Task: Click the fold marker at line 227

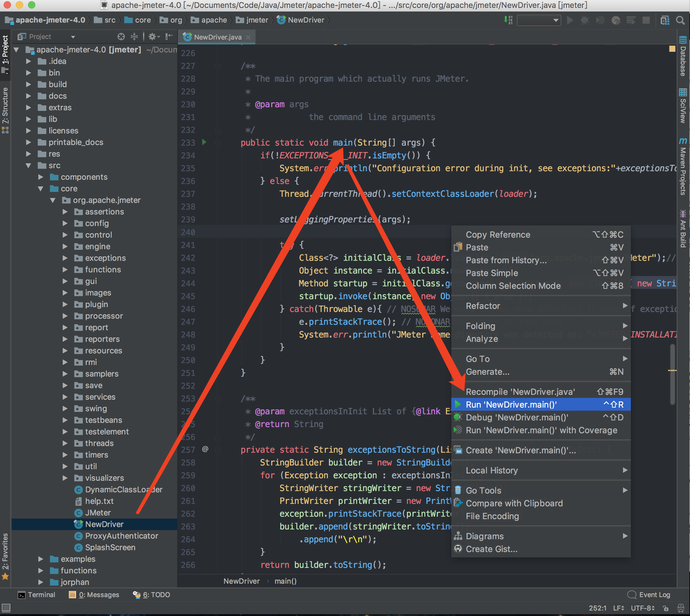Action: (217, 66)
